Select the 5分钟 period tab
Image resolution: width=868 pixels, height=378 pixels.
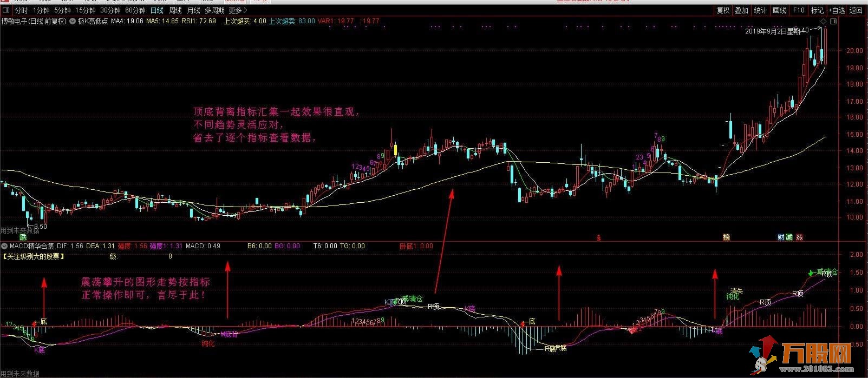click(x=62, y=10)
